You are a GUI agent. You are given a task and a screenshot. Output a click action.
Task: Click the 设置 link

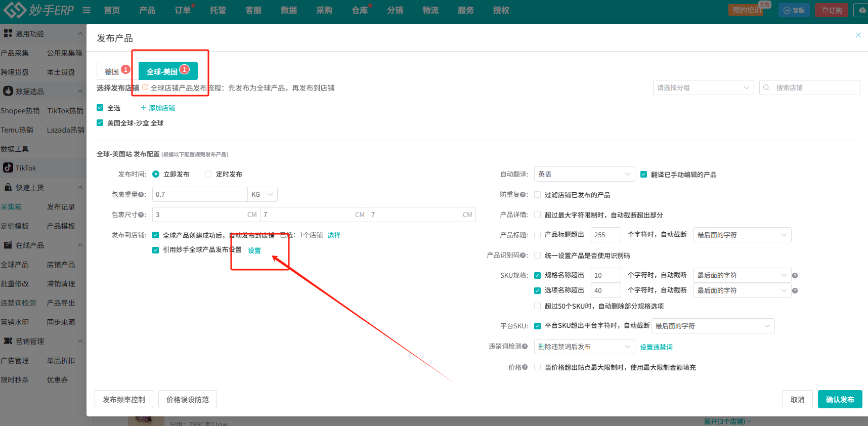254,250
